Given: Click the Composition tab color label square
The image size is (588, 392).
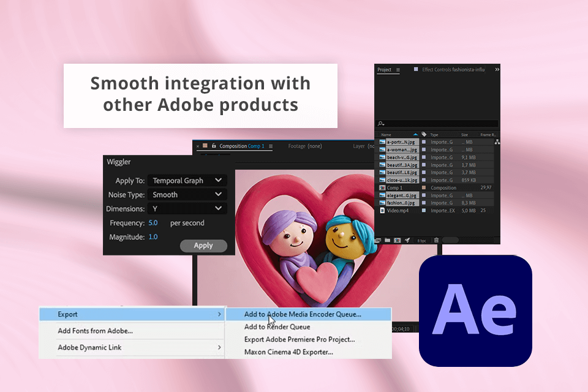Looking at the screenshot, I should (205, 146).
